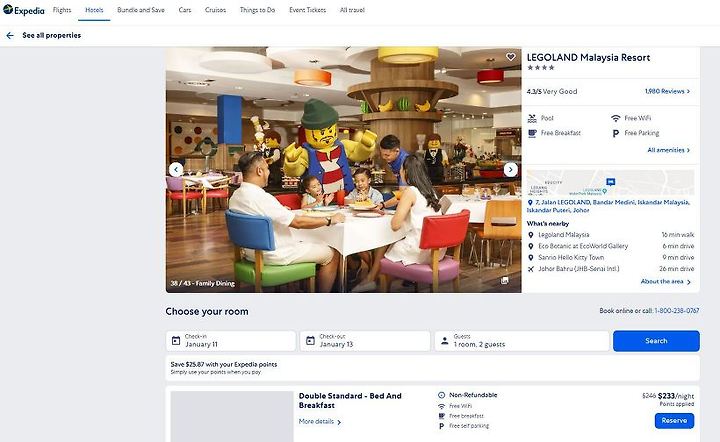Click the Expedia logo
The width and height of the screenshot is (720, 442).
pos(24,10)
